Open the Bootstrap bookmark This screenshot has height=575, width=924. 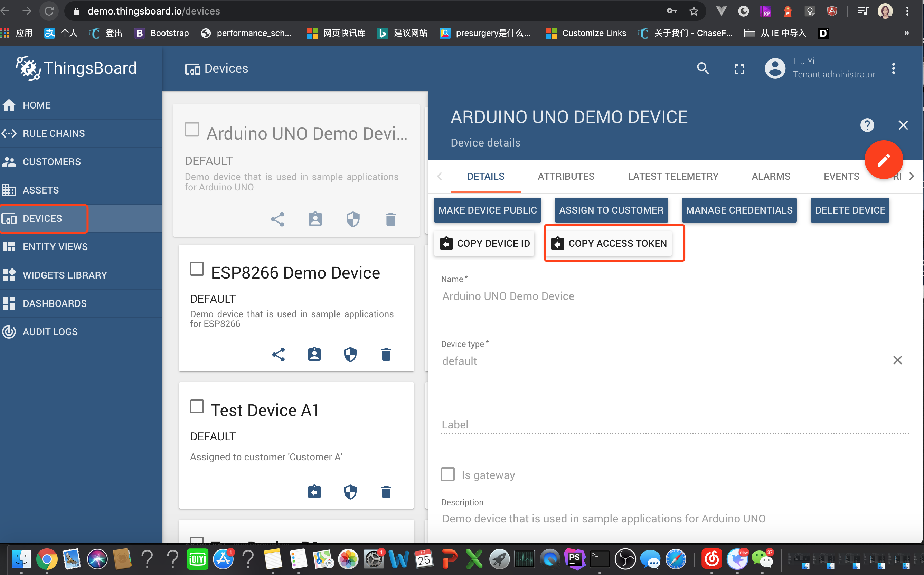point(162,33)
